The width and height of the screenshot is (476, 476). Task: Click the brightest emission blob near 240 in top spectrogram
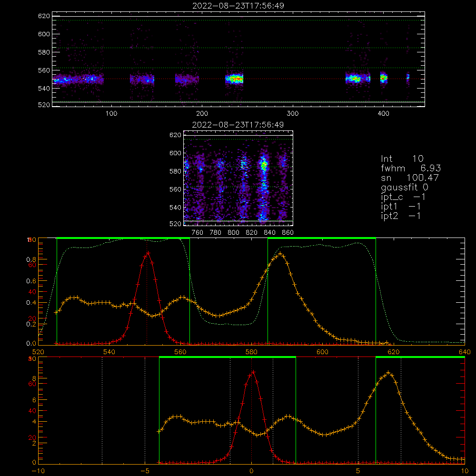pyautogui.click(x=234, y=79)
